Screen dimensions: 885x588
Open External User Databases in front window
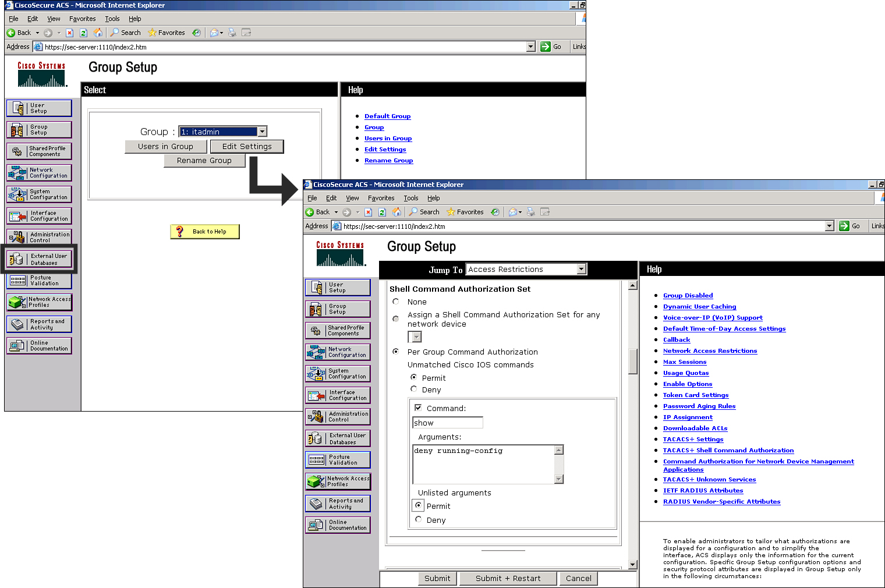click(338, 438)
